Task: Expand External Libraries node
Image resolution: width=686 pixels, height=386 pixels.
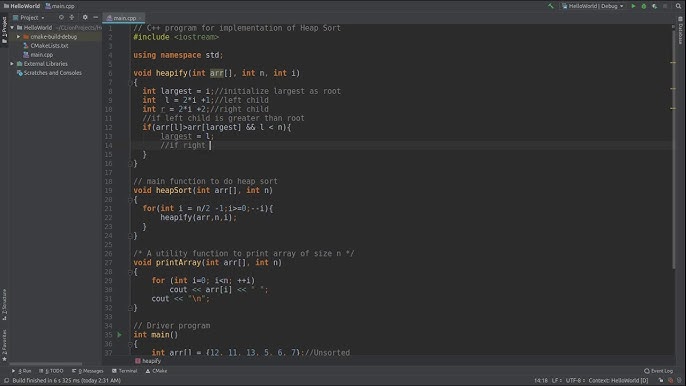Action: pos(12,64)
